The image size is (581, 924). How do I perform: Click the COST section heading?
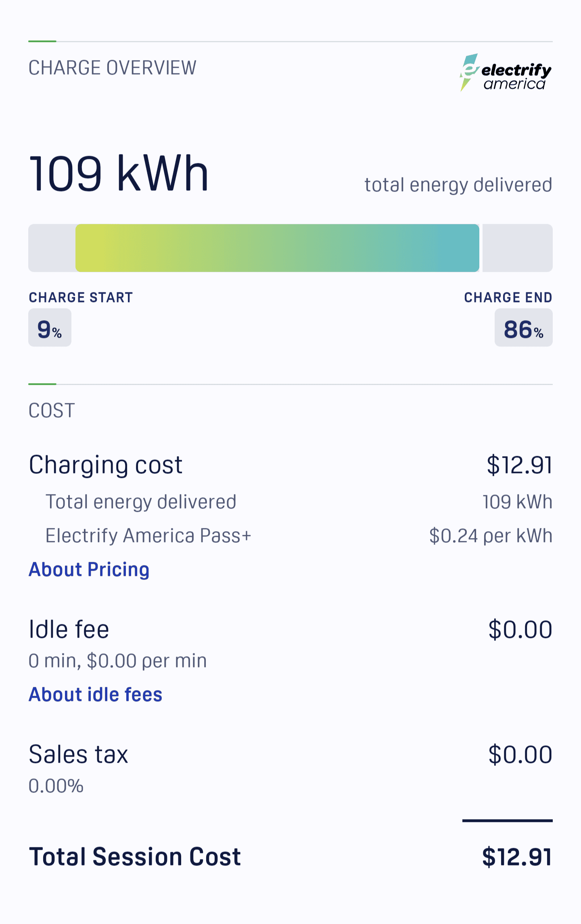52,411
